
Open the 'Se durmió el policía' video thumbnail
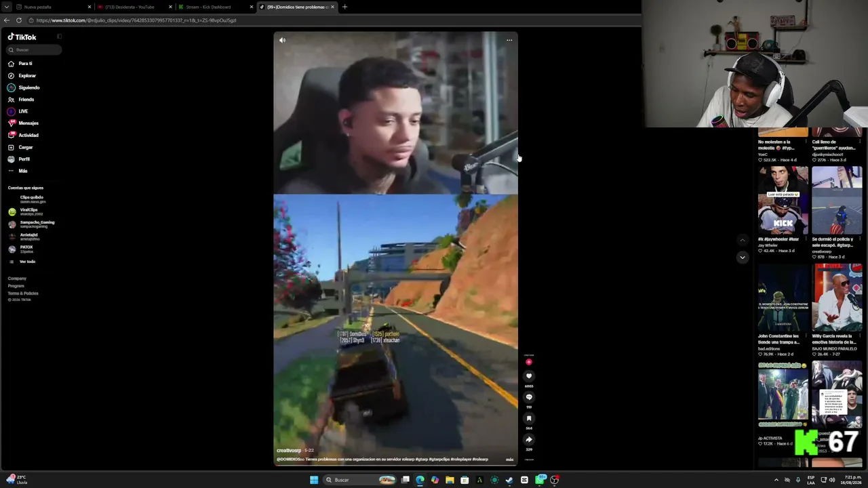(837, 201)
